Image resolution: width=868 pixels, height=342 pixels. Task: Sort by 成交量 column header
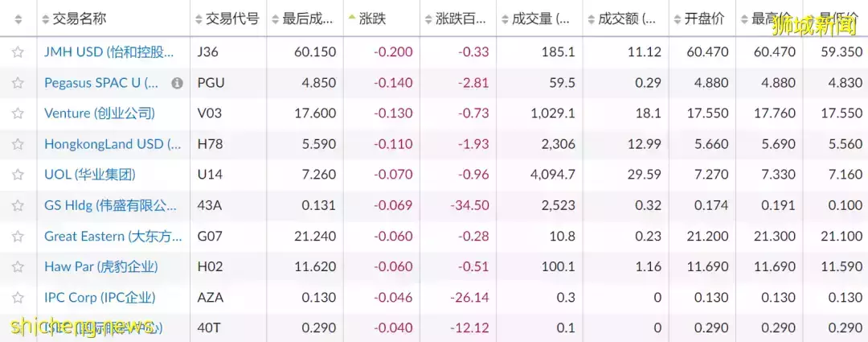pos(535,19)
